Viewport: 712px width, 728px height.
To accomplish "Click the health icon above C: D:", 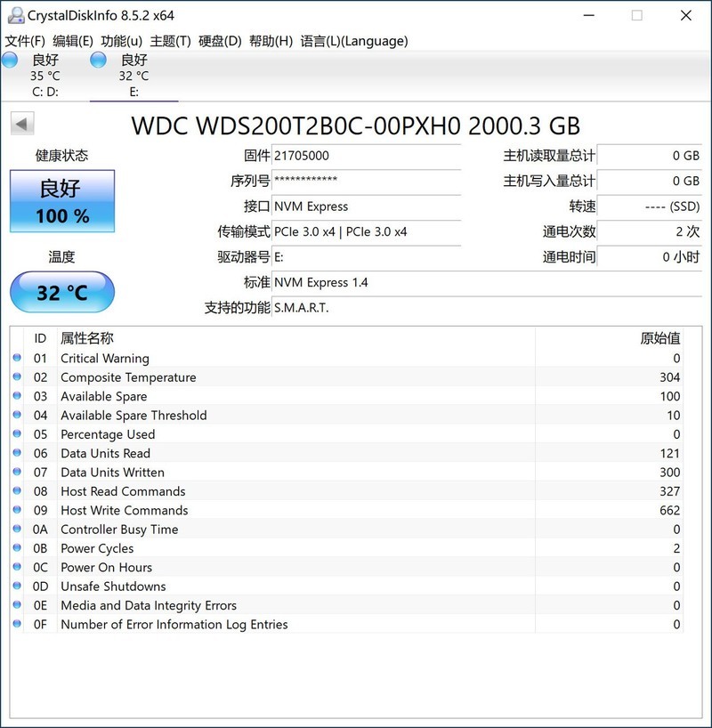I will pos(9,59).
